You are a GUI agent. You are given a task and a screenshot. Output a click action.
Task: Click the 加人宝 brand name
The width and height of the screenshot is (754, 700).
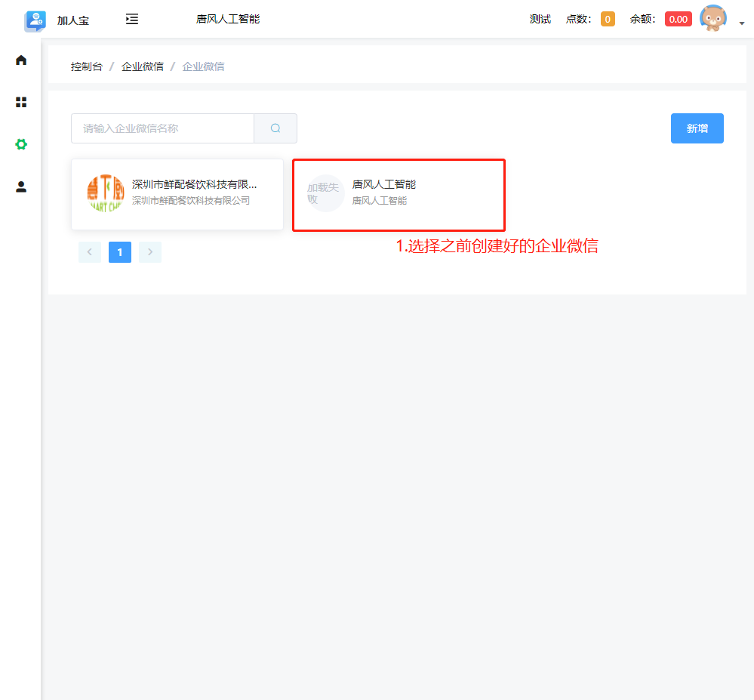tap(73, 20)
